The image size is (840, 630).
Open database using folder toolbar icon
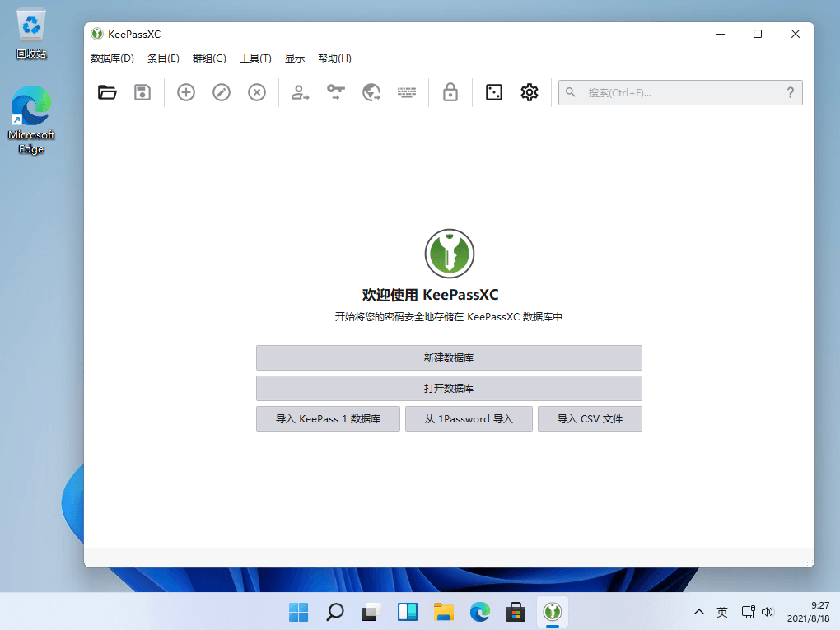107,93
